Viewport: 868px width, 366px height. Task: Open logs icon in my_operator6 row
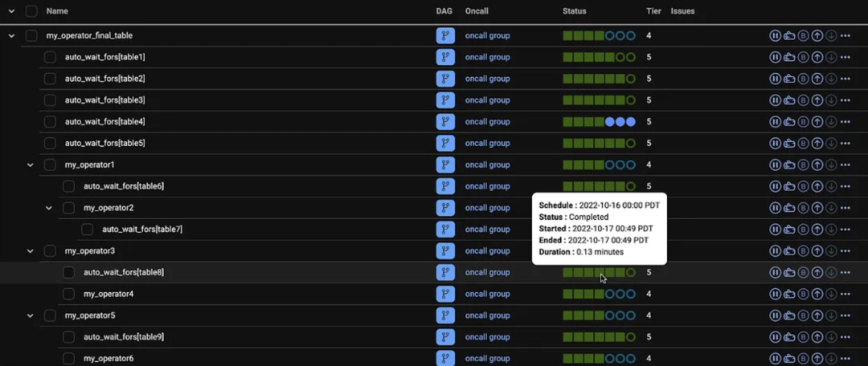tap(789, 359)
